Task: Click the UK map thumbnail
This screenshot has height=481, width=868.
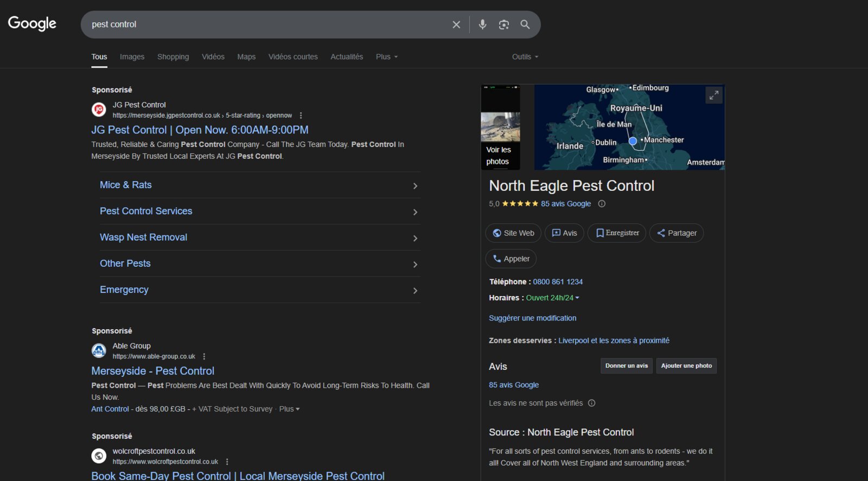Action: [629, 127]
